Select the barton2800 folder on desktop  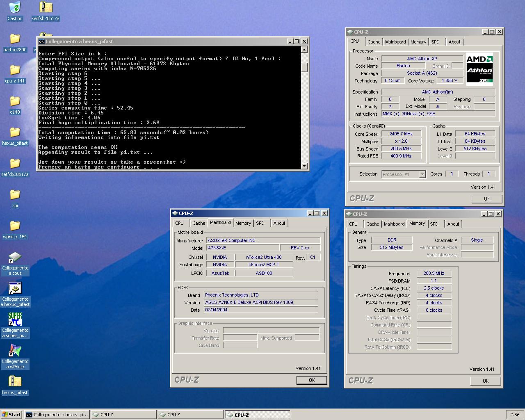click(15, 39)
